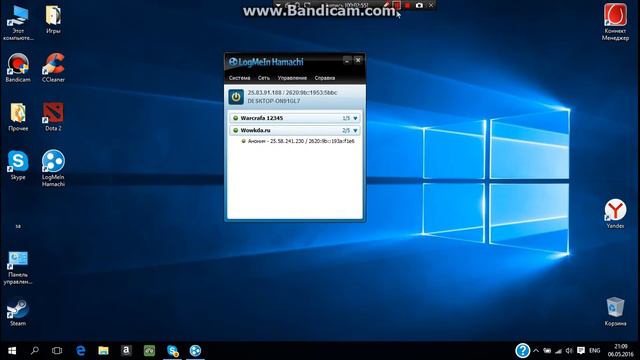The width and height of the screenshot is (640, 360).
Task: Launch the Steam desktop shortcut
Action: [x=18, y=313]
